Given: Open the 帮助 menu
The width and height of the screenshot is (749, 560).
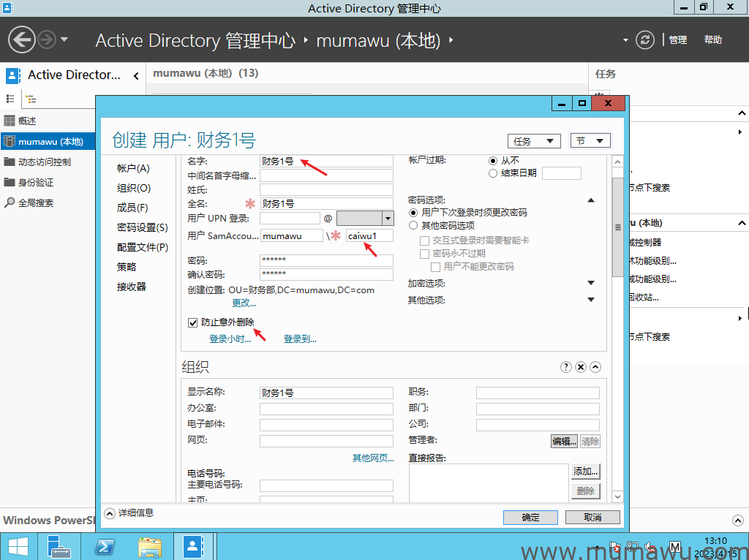Looking at the screenshot, I should click(712, 40).
